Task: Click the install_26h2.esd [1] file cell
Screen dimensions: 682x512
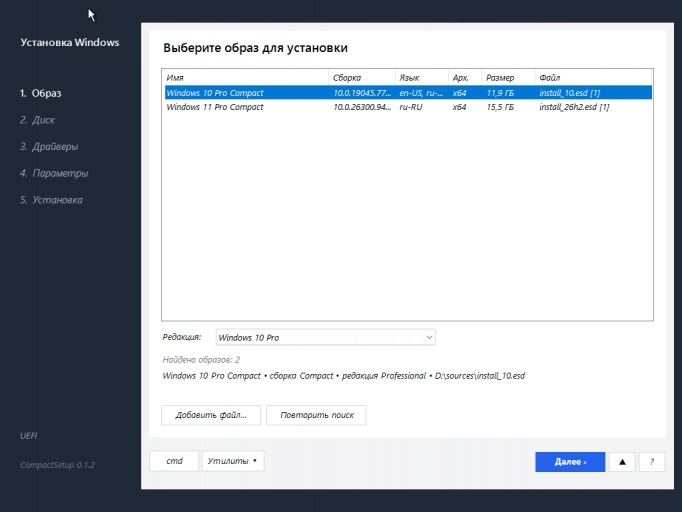Action: click(574, 107)
